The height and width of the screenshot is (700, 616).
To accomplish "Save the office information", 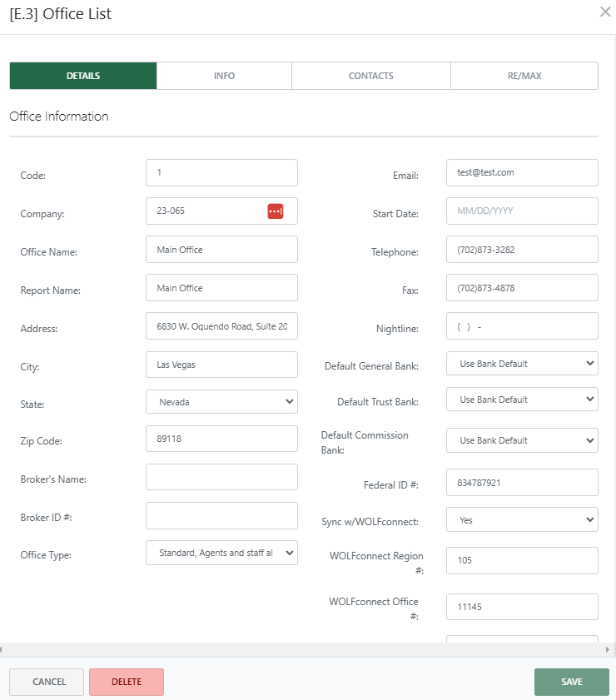I will [x=572, y=682].
